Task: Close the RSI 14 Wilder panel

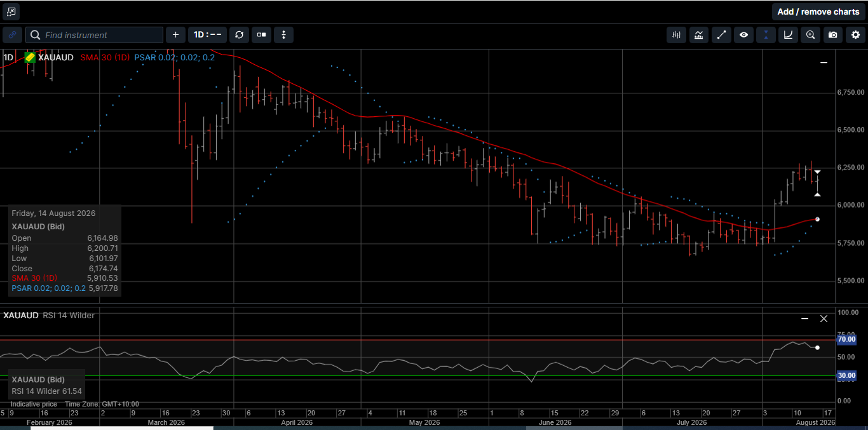Action: pos(824,318)
